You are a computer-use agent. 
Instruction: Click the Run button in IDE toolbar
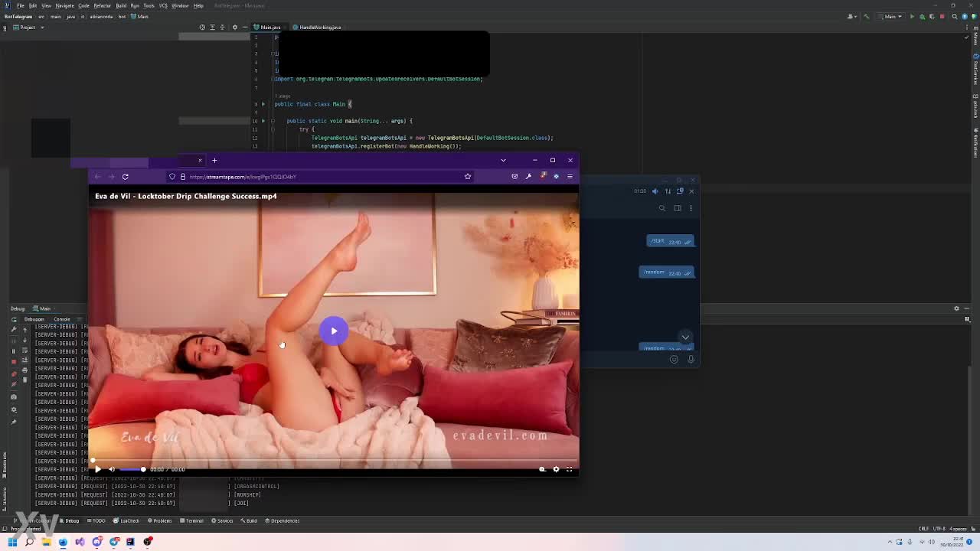(912, 16)
